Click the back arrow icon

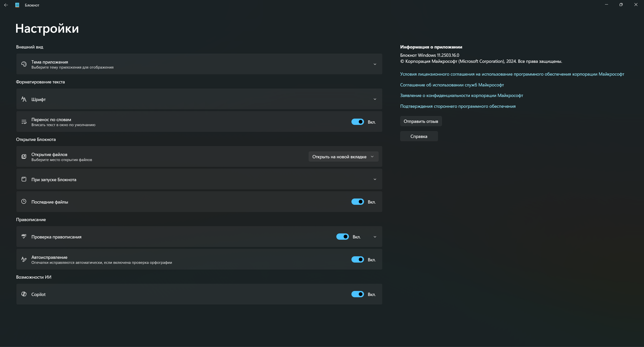6,5
